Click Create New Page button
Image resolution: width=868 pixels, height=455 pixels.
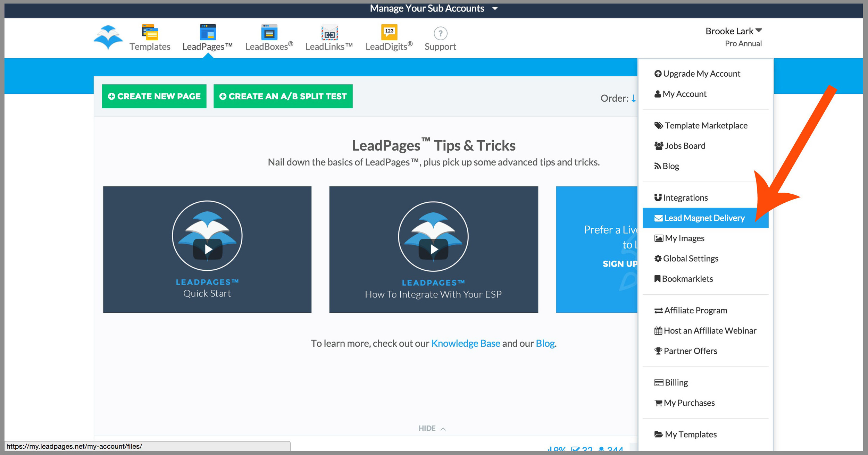154,96
